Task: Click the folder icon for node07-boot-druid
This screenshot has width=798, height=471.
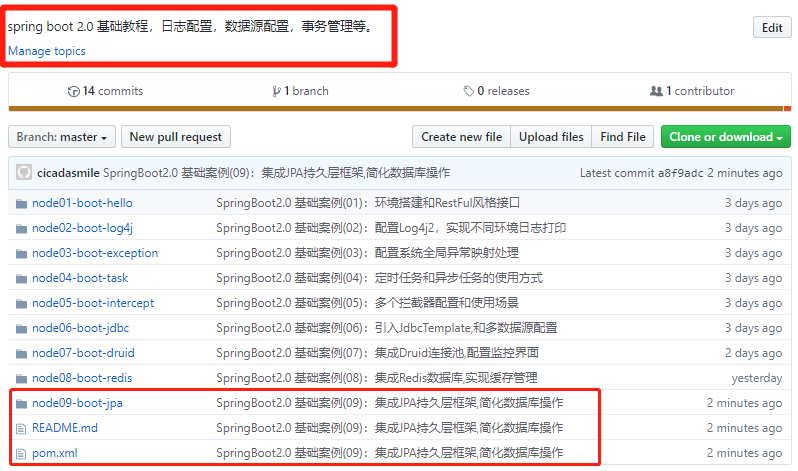Action: coord(21,353)
